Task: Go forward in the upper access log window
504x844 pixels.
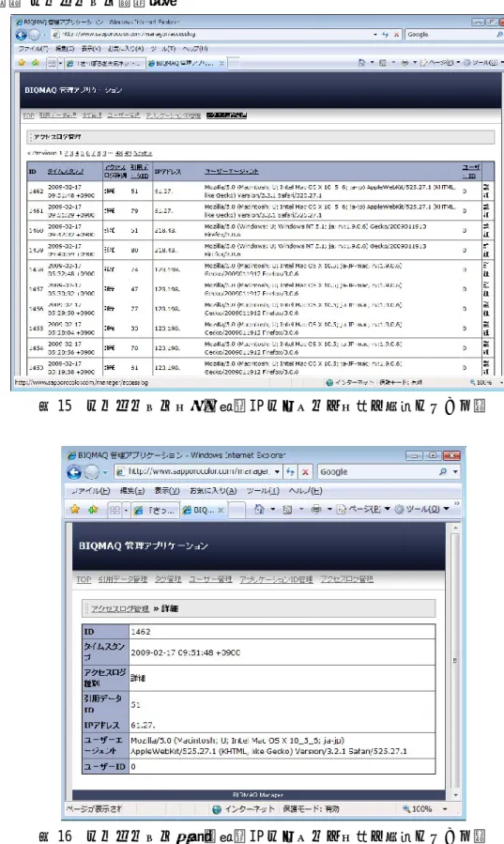Action: coord(35,35)
